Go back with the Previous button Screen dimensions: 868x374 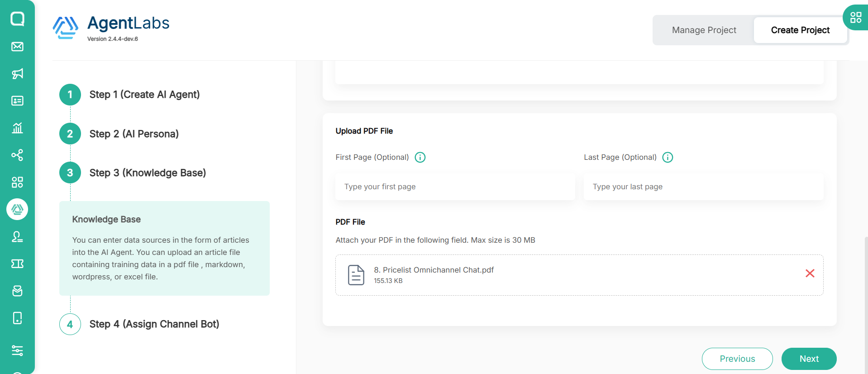pyautogui.click(x=737, y=359)
